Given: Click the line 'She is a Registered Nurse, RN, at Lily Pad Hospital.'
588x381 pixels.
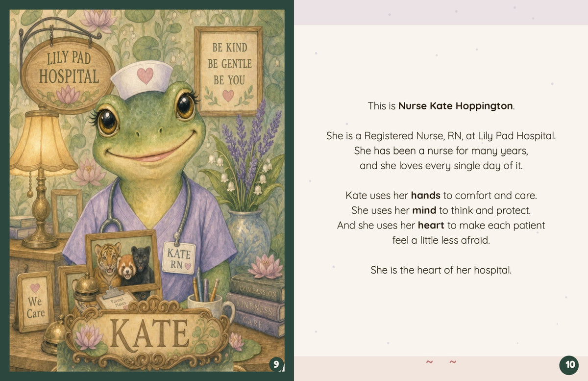Looking at the screenshot, I should (441, 136).
